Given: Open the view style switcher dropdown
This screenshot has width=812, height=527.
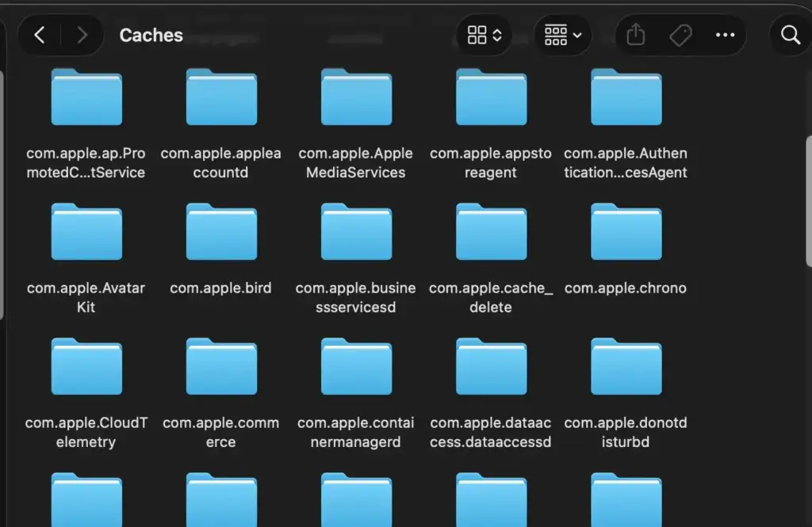Looking at the screenshot, I should [x=484, y=35].
